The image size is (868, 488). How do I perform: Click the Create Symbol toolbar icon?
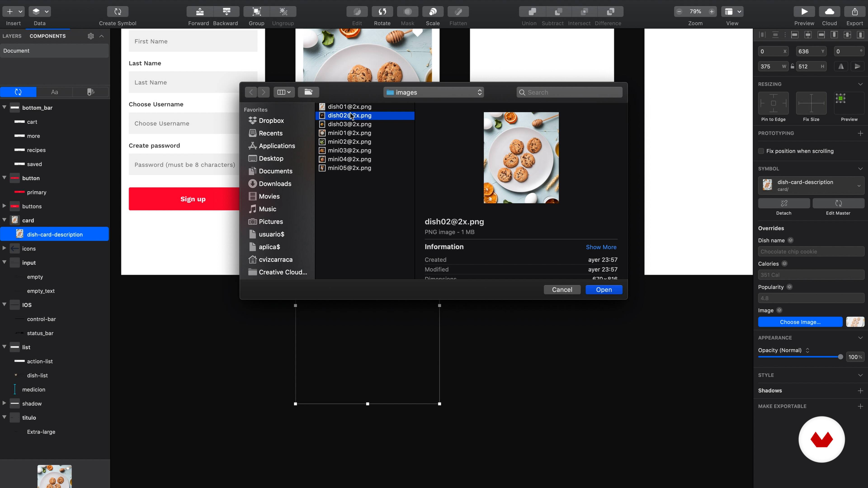click(118, 12)
